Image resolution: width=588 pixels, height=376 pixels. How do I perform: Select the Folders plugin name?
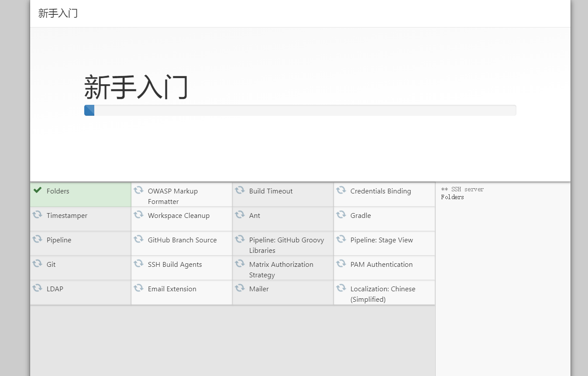tap(58, 191)
